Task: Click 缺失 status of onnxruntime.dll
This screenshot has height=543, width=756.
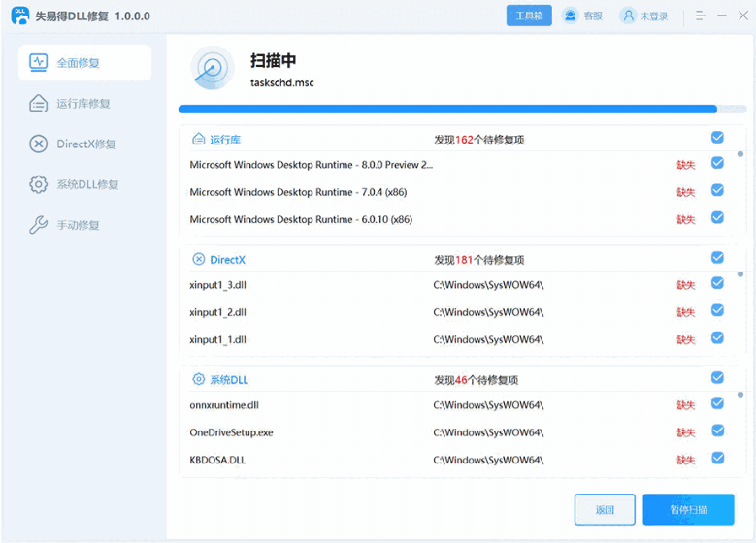Action: coord(686,405)
